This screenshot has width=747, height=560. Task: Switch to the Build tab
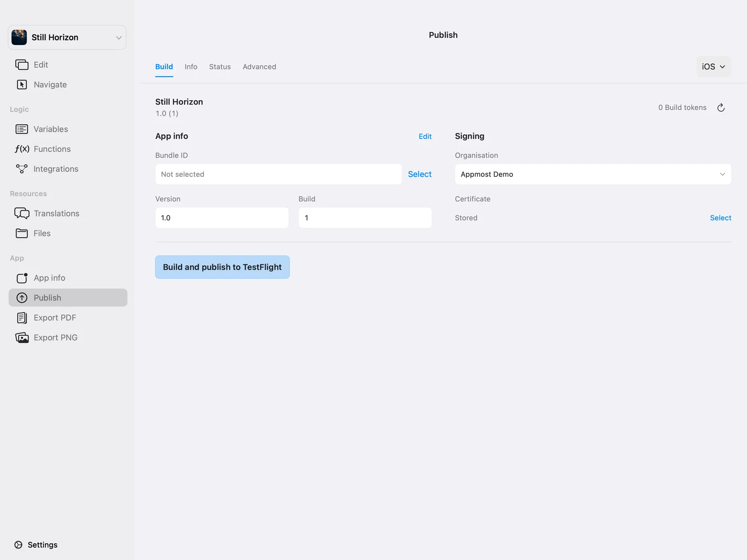[x=164, y=67]
